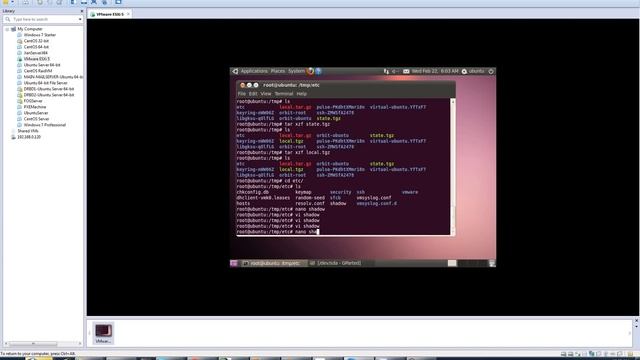Select FOGServer virtual machine

[33, 101]
